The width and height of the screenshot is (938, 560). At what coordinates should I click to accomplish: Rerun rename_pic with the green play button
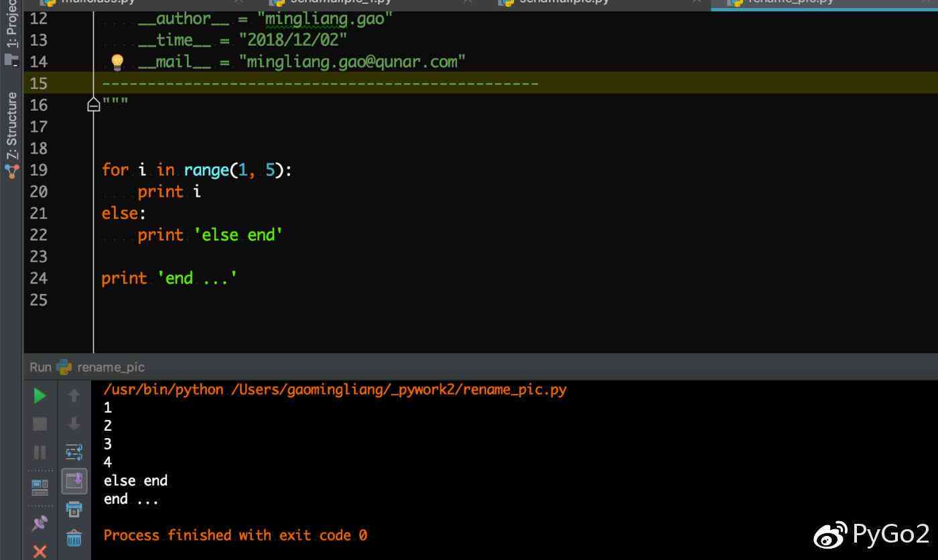40,396
